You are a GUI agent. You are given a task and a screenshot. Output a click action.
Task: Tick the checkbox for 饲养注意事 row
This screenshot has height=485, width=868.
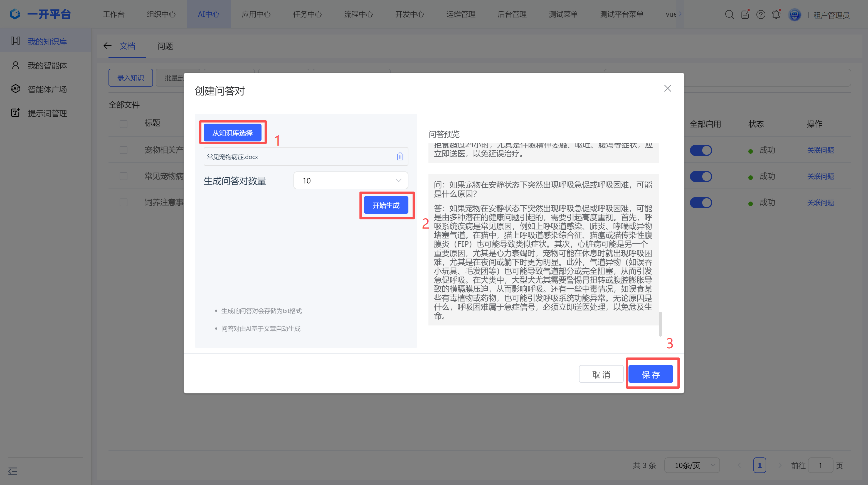pos(124,202)
